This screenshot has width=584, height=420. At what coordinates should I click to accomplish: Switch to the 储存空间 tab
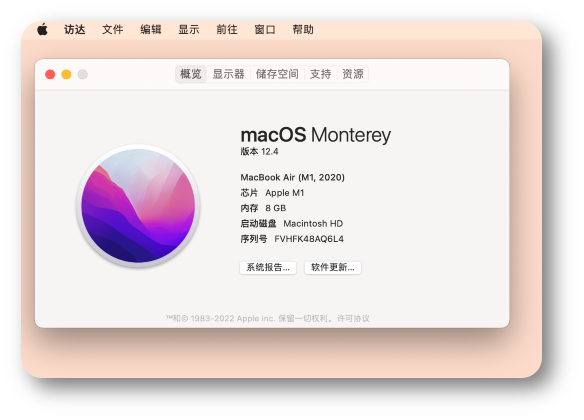coord(277,74)
